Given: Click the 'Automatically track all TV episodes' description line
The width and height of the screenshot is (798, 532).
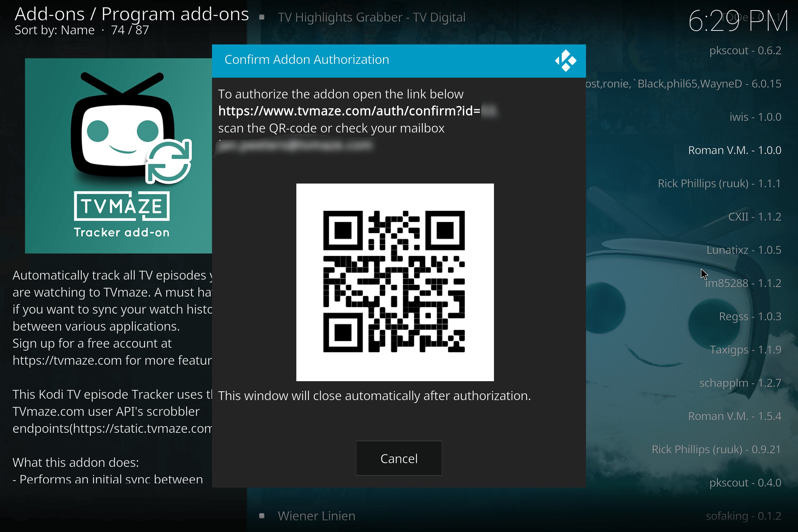Looking at the screenshot, I should [112, 275].
